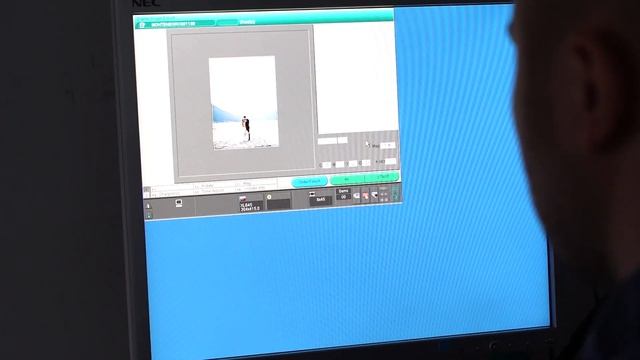Click the wide white field under the blank preview
The image size is (640, 360).
point(327,141)
